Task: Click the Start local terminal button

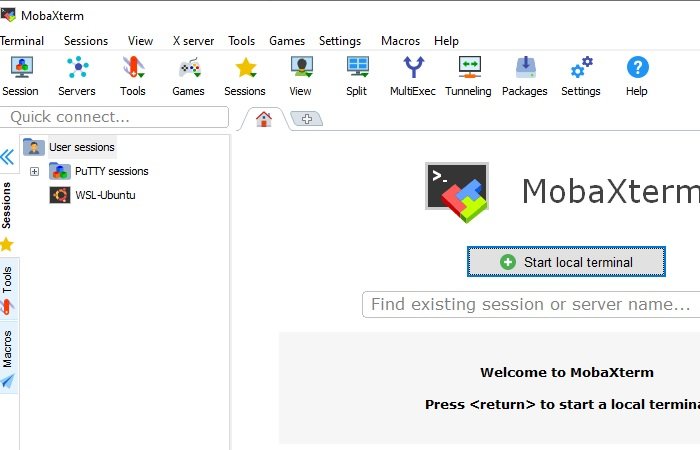Action: coord(567,262)
